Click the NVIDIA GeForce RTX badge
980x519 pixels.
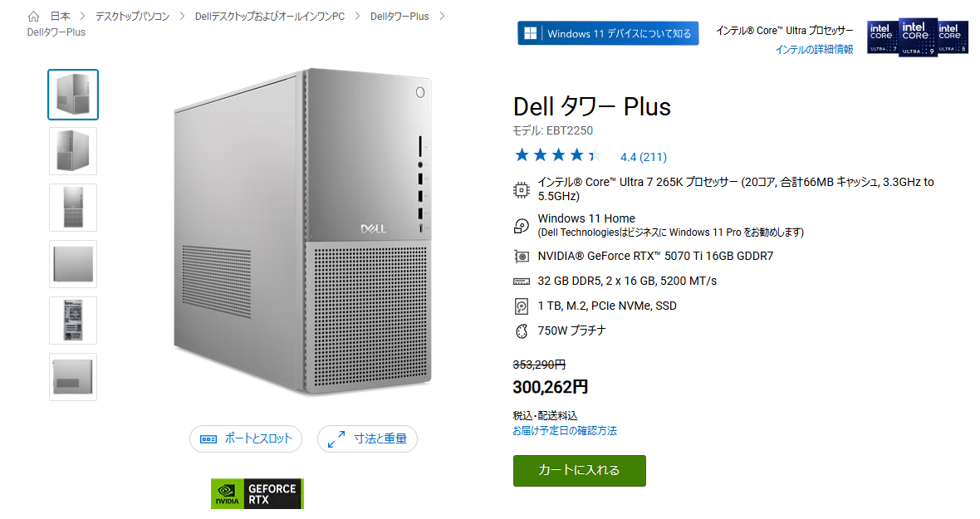coord(257,493)
